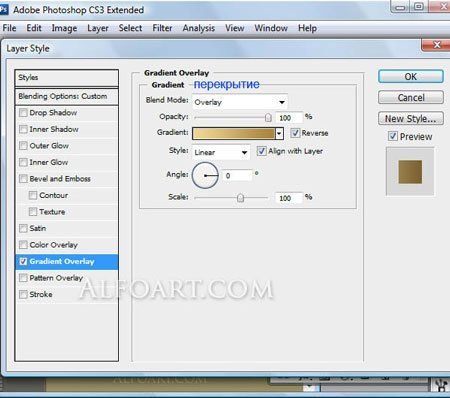Image resolution: width=450 pixels, height=398 pixels.
Task: Open the File menu
Action: pyautogui.click(x=9, y=28)
